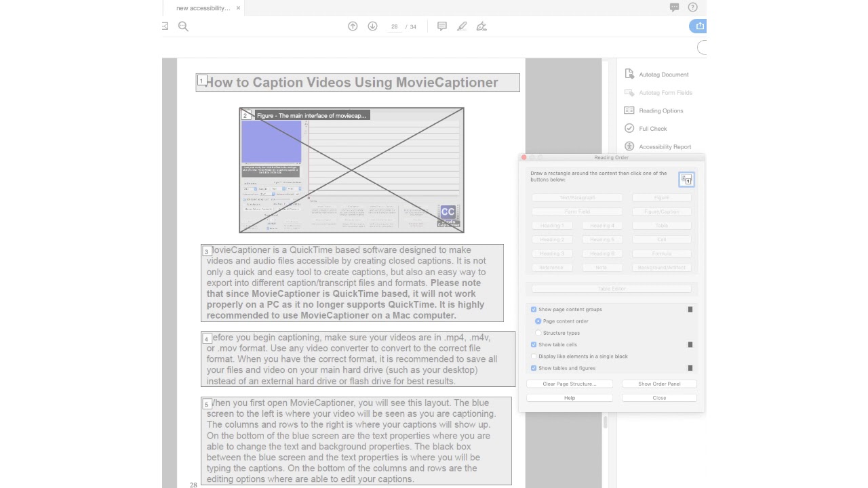Switch to the new accessibility tab
Viewport: 868px width, 488px height.
(x=203, y=8)
